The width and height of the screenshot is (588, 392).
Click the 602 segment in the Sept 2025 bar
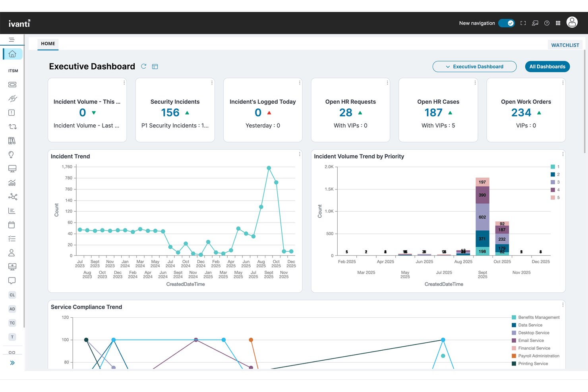(x=482, y=217)
